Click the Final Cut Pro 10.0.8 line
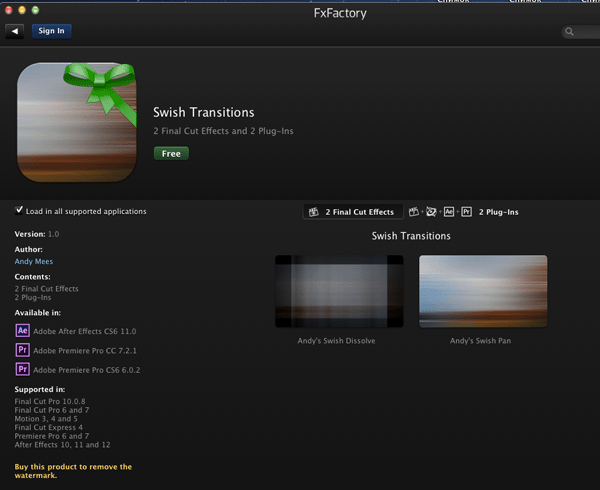Viewport: 600px width, 490px height. [50, 401]
